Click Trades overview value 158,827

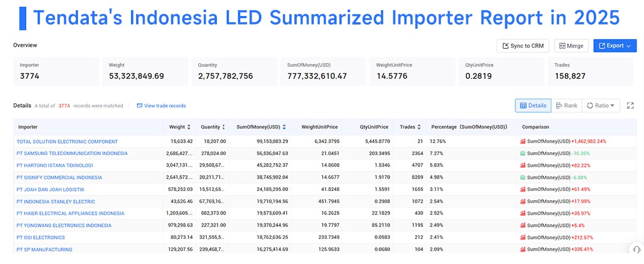(569, 76)
